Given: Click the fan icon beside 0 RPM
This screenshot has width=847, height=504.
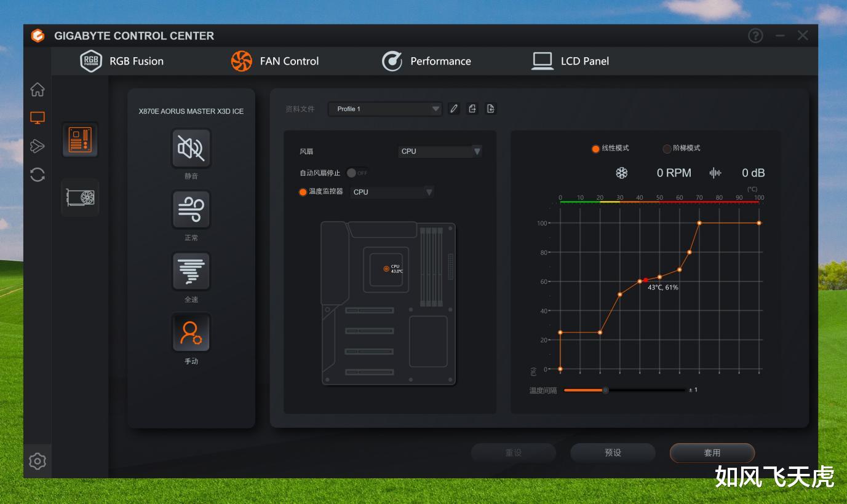Looking at the screenshot, I should click(x=622, y=173).
